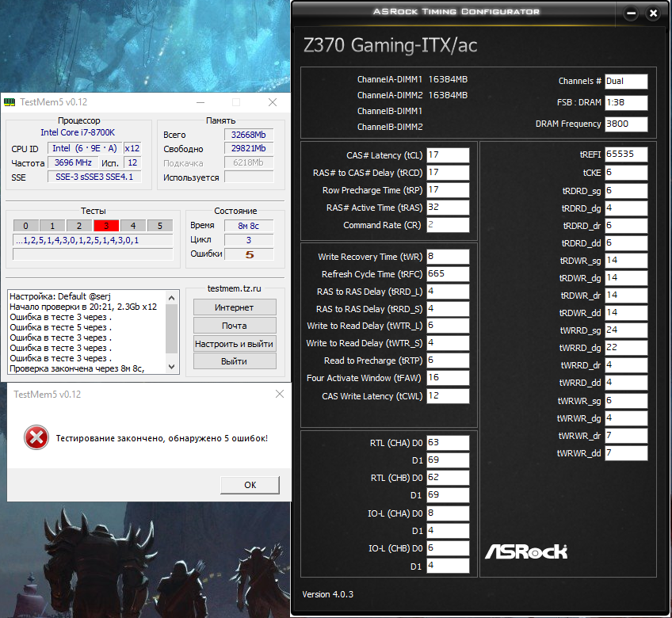
Task: Click Настроить и выйти button
Action: (x=235, y=344)
